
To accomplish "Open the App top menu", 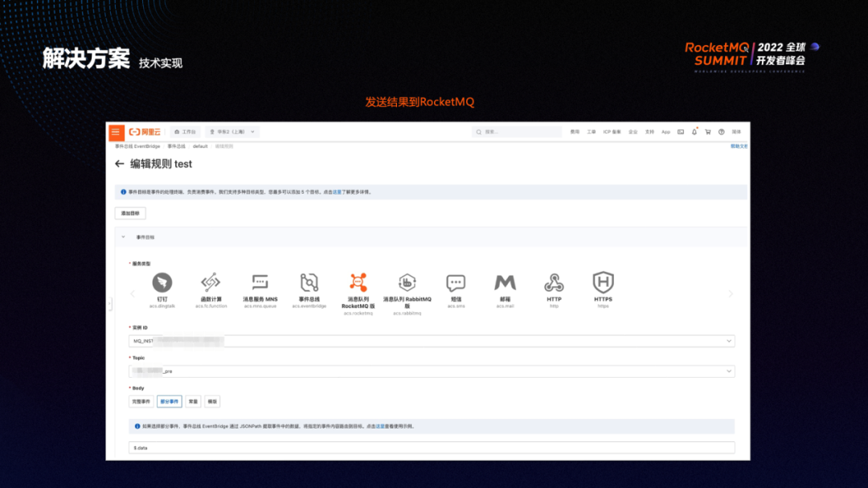I will coord(666,132).
